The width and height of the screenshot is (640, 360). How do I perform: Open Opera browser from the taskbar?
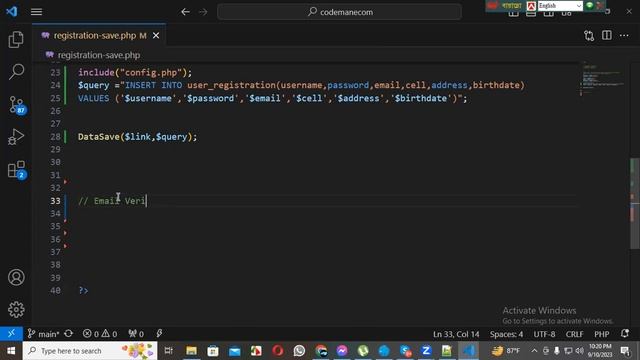click(x=278, y=351)
